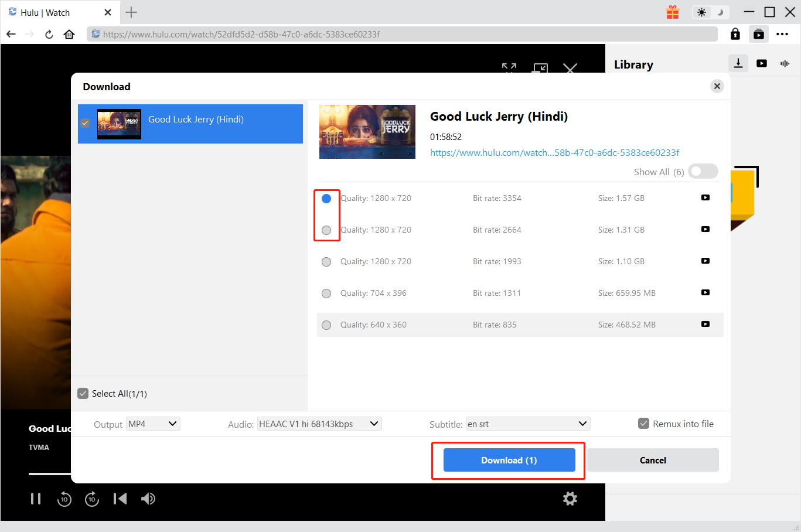801x532 pixels.
Task: Click the lock icon in toolbar
Action: tap(735, 34)
